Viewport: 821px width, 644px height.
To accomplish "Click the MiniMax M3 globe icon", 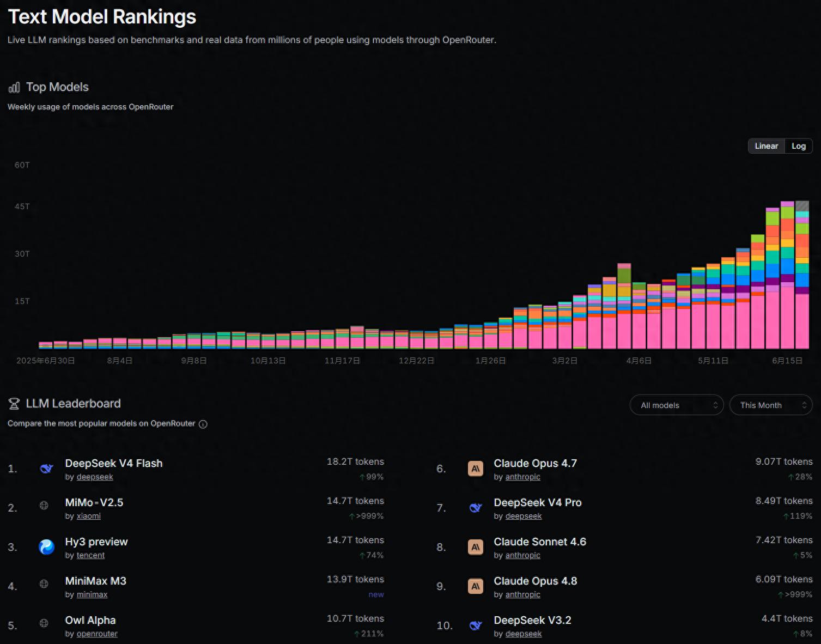I will click(44, 584).
